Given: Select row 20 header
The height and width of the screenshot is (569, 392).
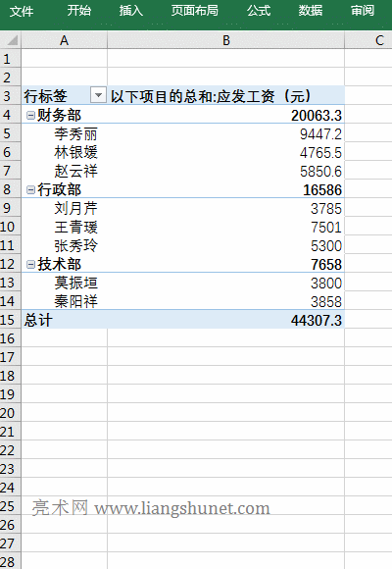Looking at the screenshot, I should pyautogui.click(x=10, y=413).
